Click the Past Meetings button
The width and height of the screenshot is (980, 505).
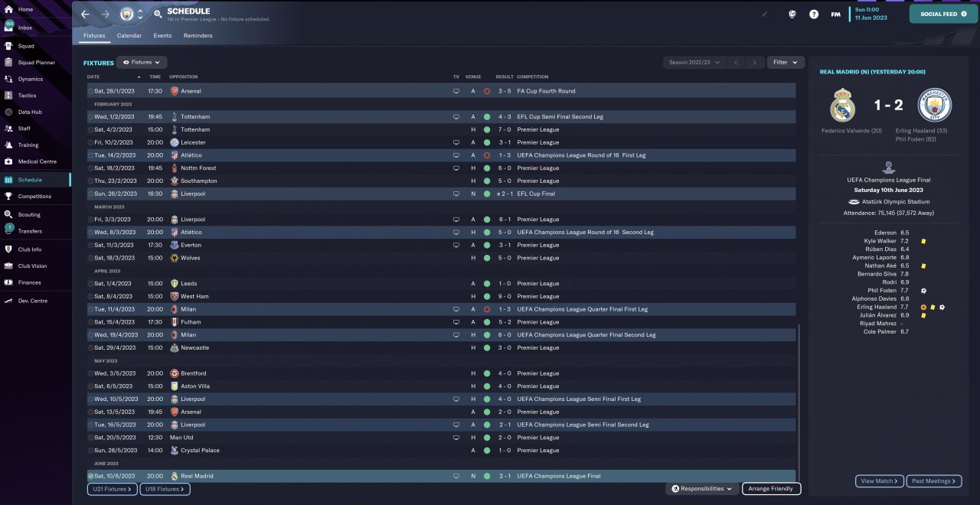(933, 481)
